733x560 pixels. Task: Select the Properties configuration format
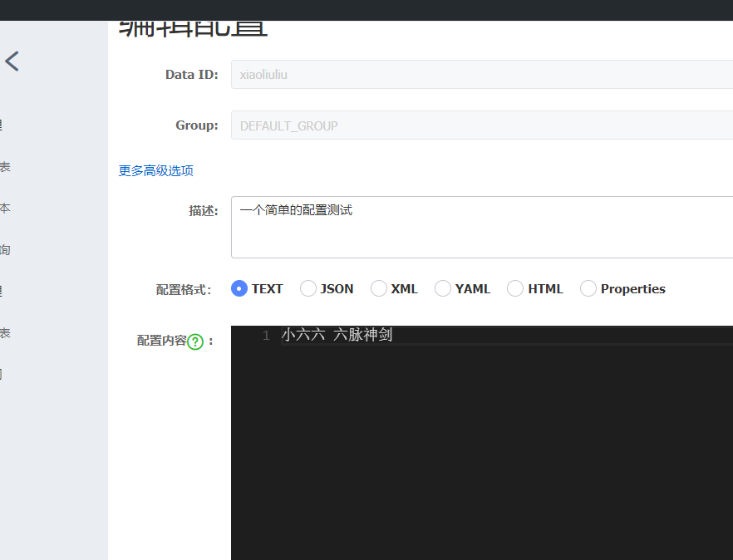588,288
